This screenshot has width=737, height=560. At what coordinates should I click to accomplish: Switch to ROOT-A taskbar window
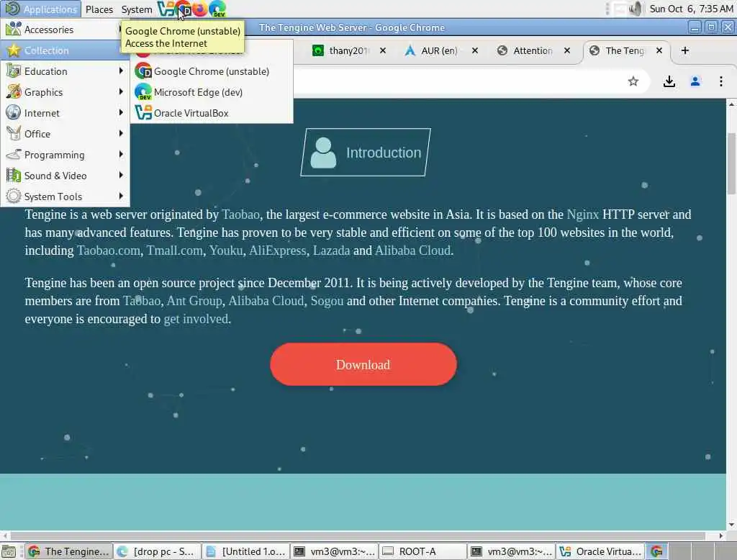coord(423,551)
